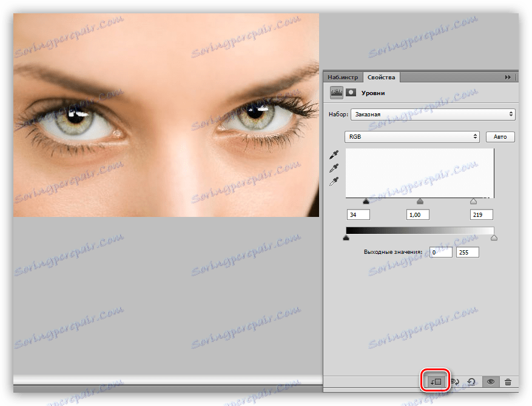The height and width of the screenshot is (406, 532).
Task: Pick the gray point eyedropper
Action: click(334, 168)
